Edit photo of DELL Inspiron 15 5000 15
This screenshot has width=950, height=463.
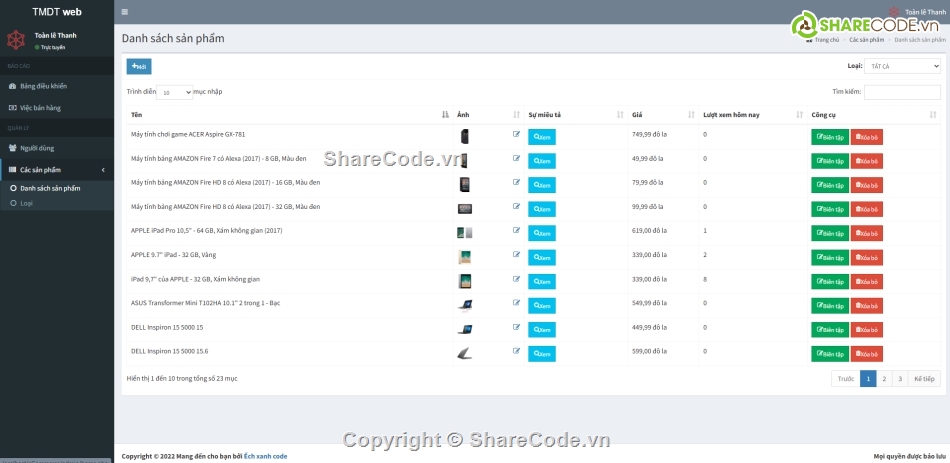pyautogui.click(x=516, y=327)
